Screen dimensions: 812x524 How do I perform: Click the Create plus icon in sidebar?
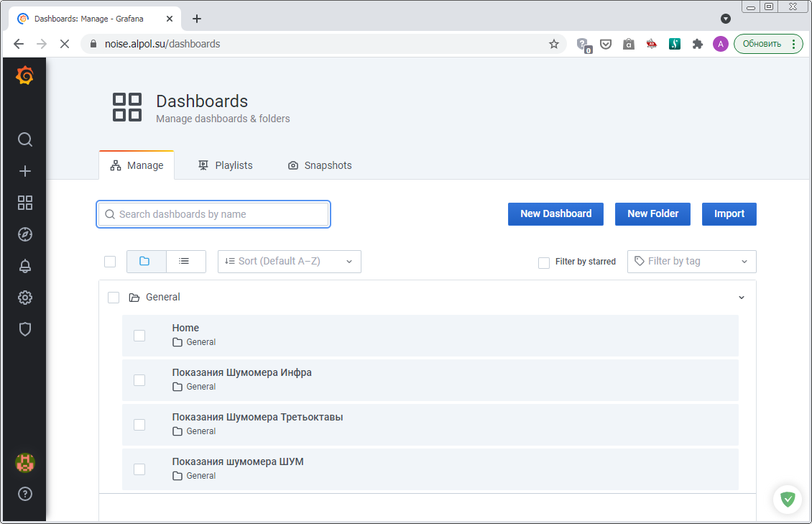(x=25, y=171)
